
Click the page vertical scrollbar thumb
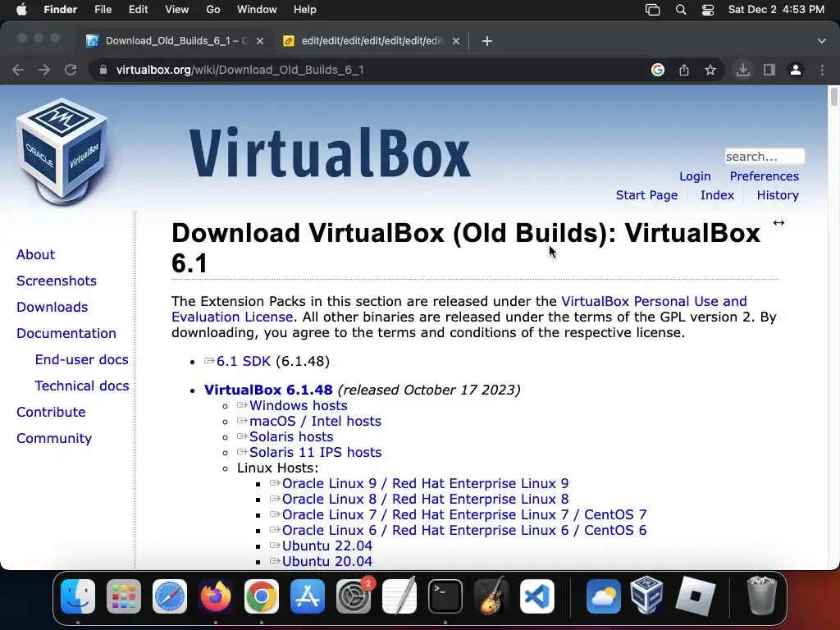point(833,97)
